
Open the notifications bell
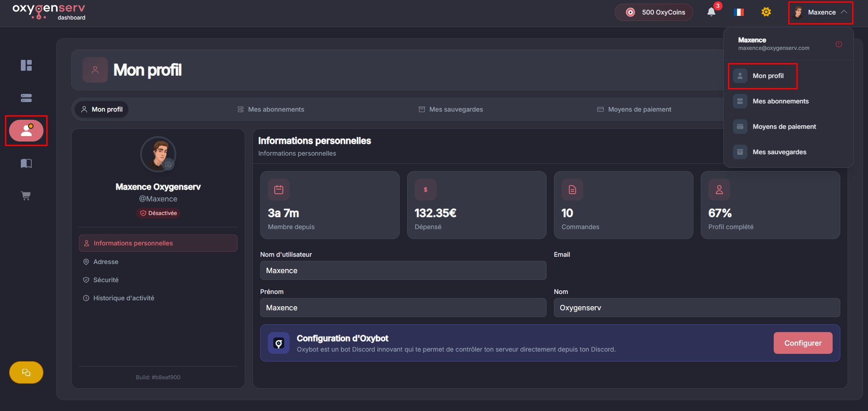(711, 12)
